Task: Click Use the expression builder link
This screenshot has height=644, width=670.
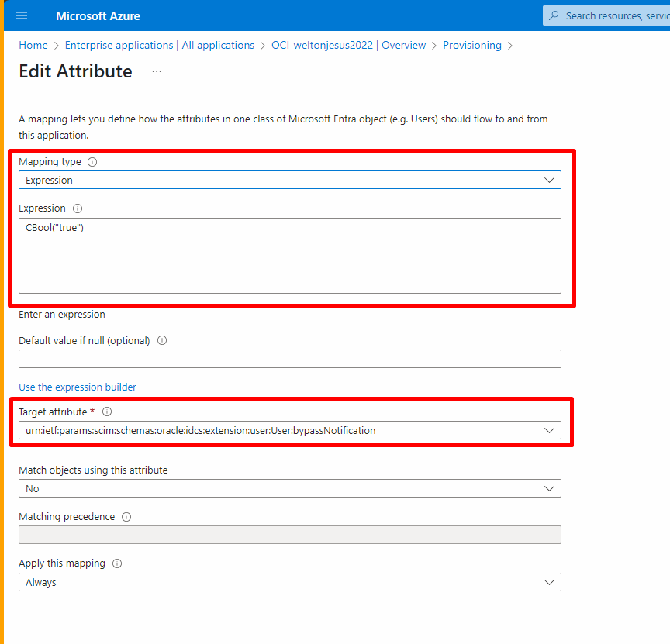Action: [x=78, y=387]
